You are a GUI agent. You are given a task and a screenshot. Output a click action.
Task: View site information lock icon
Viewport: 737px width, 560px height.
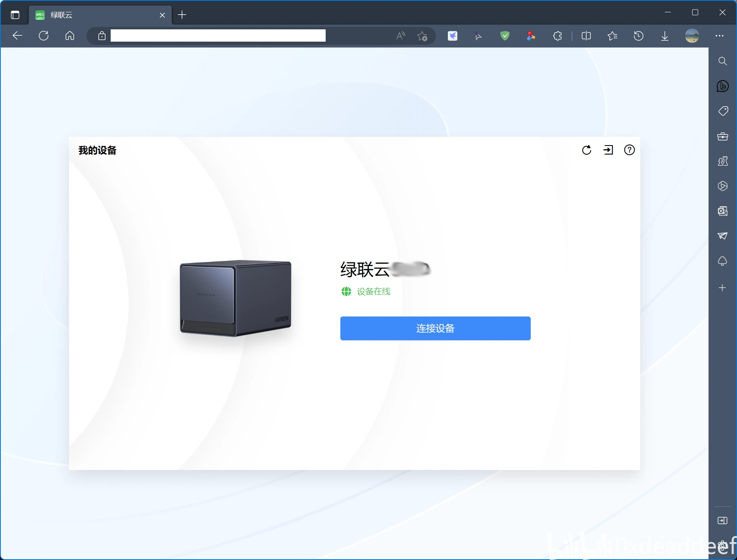coord(102,36)
